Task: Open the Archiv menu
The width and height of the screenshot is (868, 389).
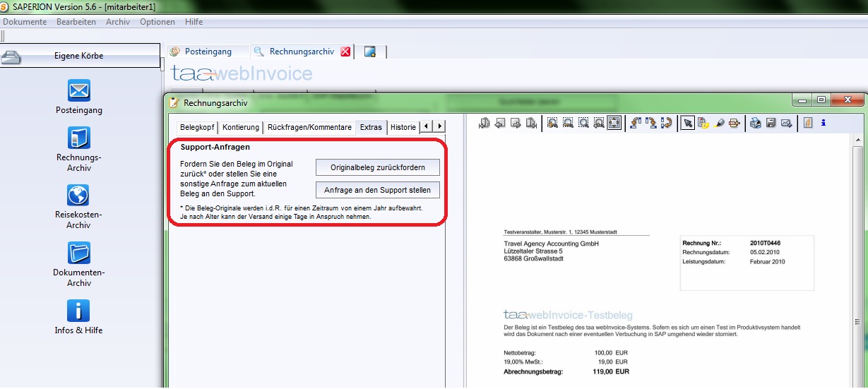Action: (x=118, y=22)
